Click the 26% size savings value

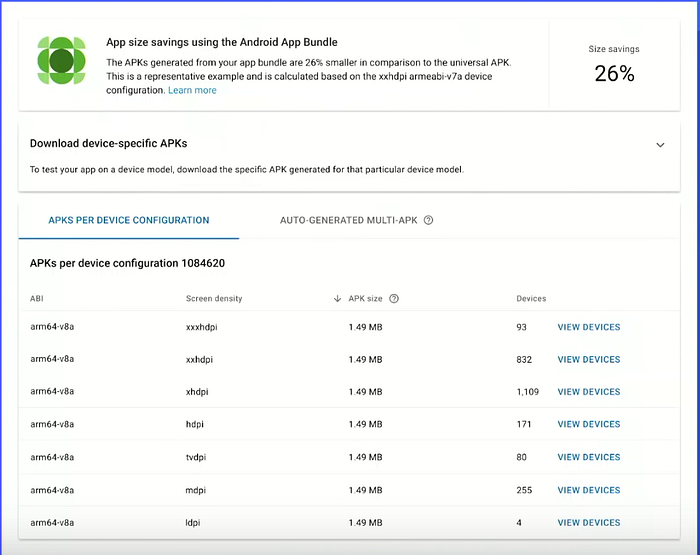coord(613,73)
